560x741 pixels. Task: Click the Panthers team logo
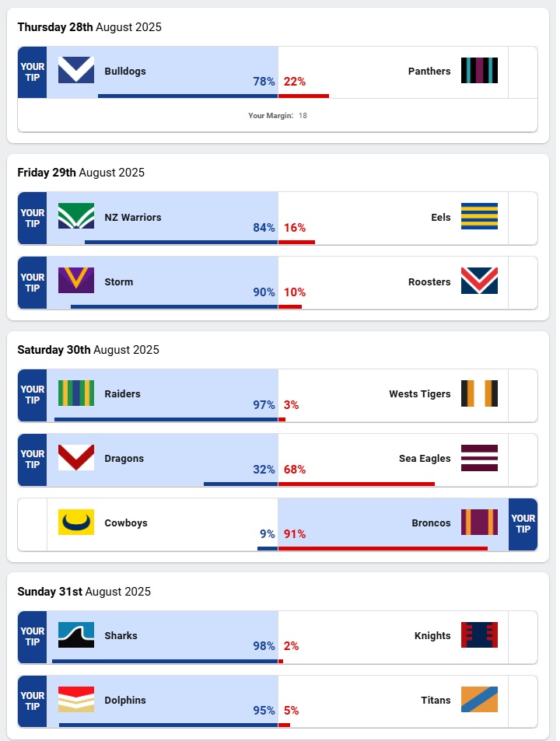coord(479,70)
